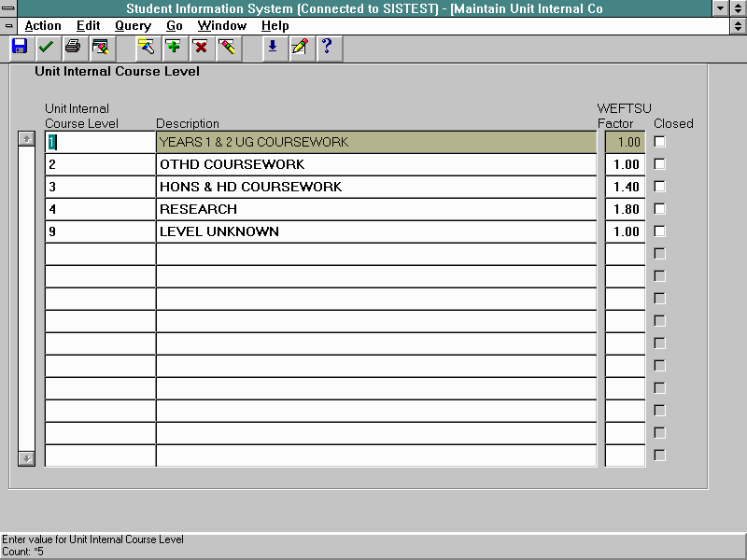This screenshot has width=747, height=560.
Task: Click the green checkmark toolbar icon
Action: [x=46, y=47]
